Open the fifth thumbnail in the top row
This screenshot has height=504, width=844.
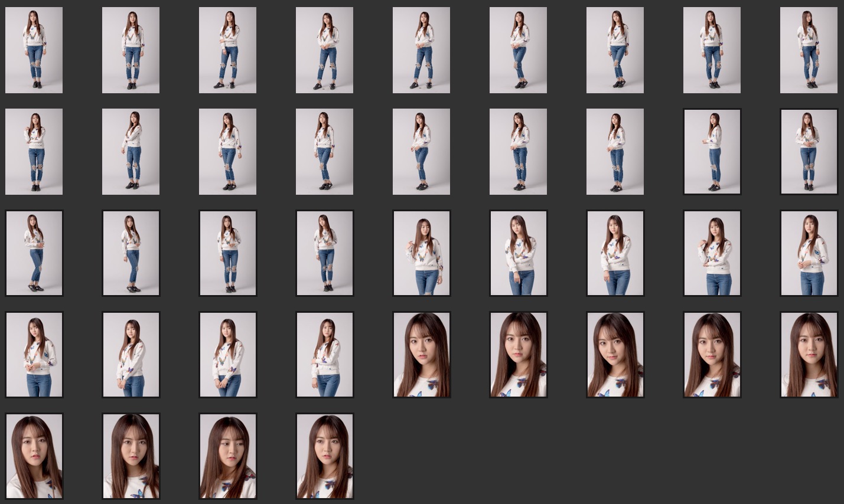click(x=421, y=50)
